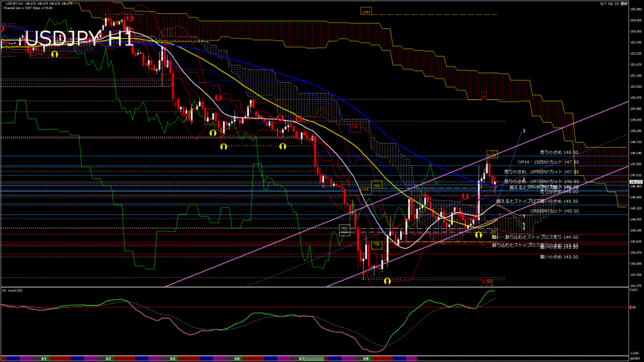Screen dimensions: 644x362
Task: Click the H1 macd (12) indicator label
Action: tap(13, 290)
